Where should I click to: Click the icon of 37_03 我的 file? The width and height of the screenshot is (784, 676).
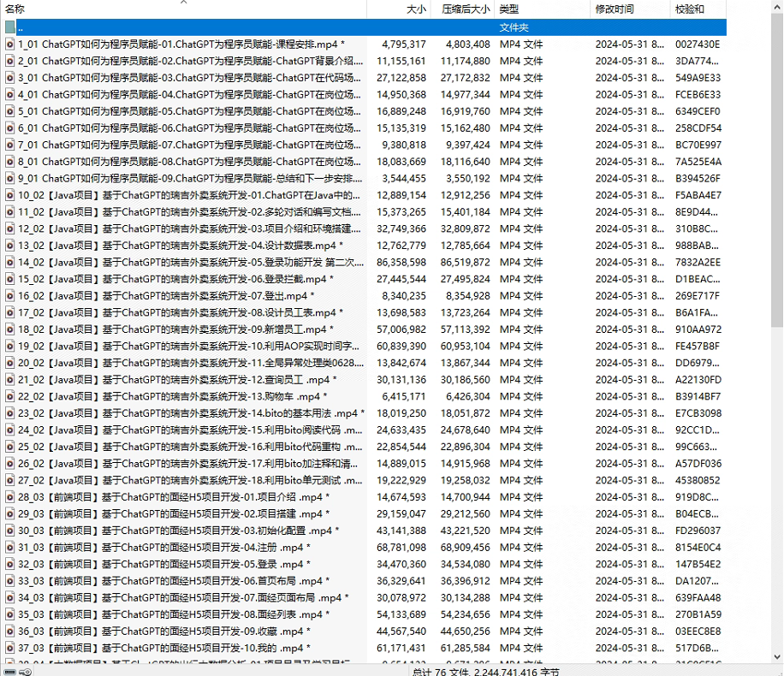point(9,648)
